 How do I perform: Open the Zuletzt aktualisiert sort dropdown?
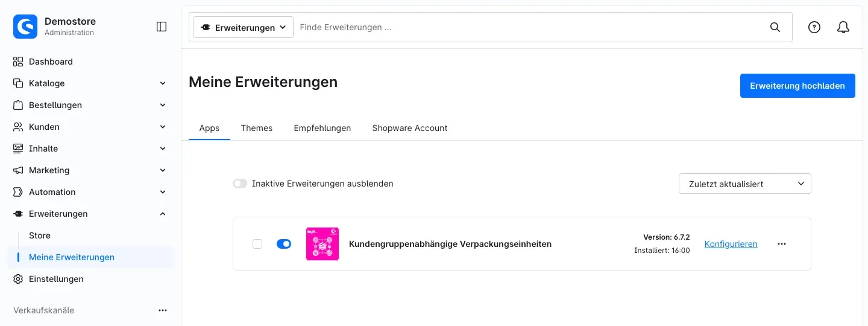tap(745, 184)
